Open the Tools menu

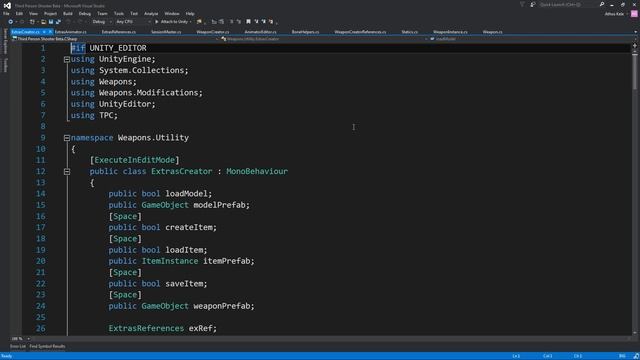119,13
